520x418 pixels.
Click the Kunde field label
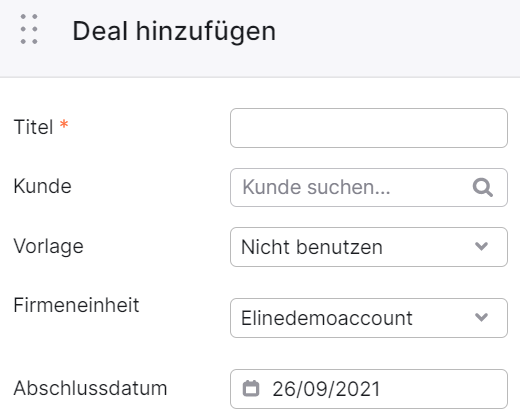[42, 186]
